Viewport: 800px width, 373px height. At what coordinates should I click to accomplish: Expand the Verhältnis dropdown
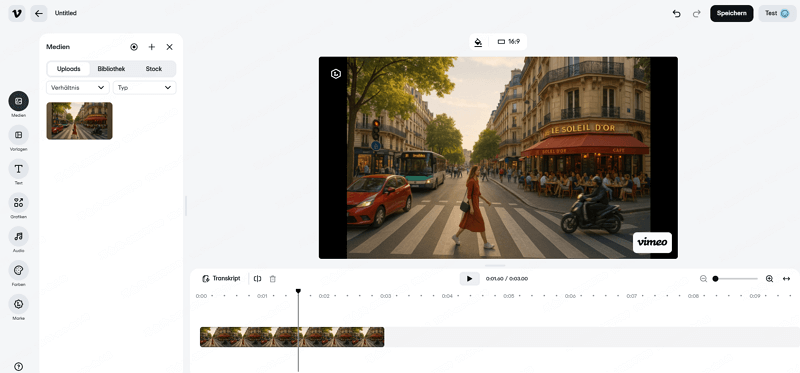[x=78, y=88]
